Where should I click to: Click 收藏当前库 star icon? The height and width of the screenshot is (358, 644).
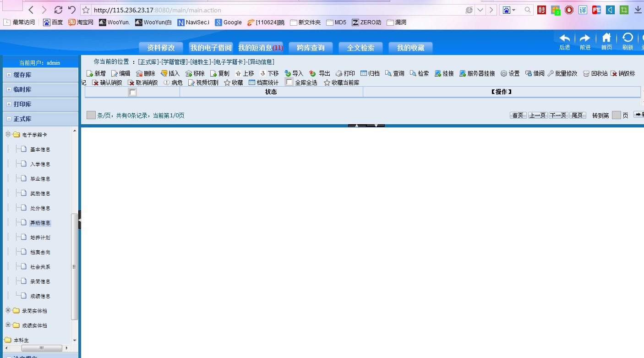coord(327,83)
